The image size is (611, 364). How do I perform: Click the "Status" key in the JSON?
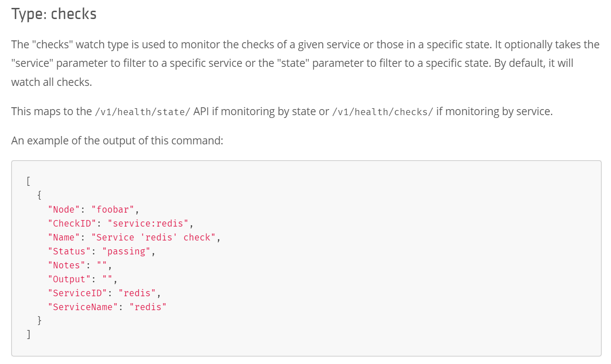70,252
